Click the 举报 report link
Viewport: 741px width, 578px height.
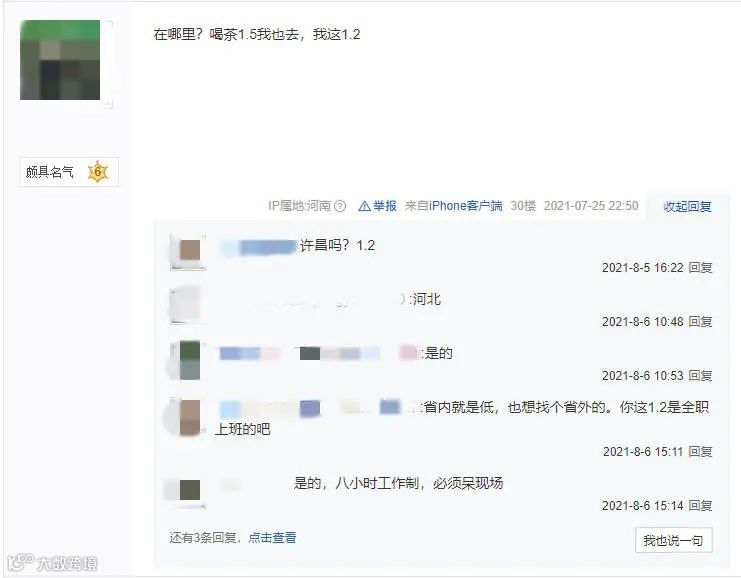[385, 206]
